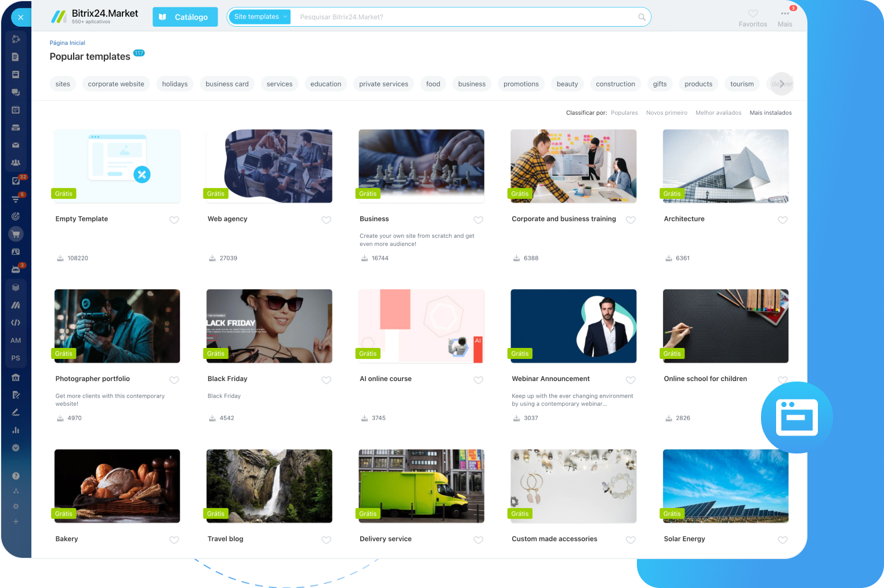Click the floating blue site widget icon

797,417
